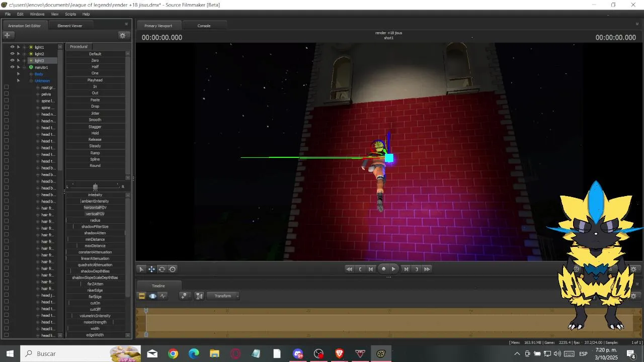Toggle visibility eye for light3

13,60
